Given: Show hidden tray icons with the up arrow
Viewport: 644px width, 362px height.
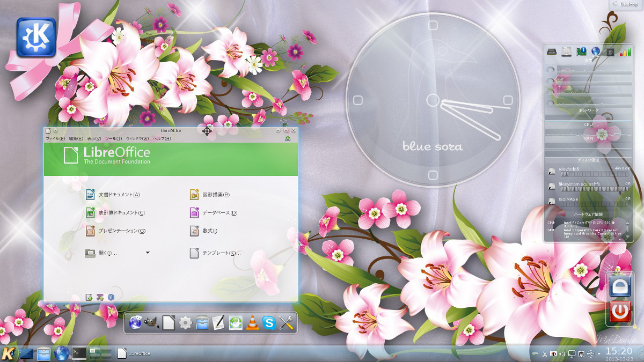Looking at the screenshot, I should [x=599, y=353].
